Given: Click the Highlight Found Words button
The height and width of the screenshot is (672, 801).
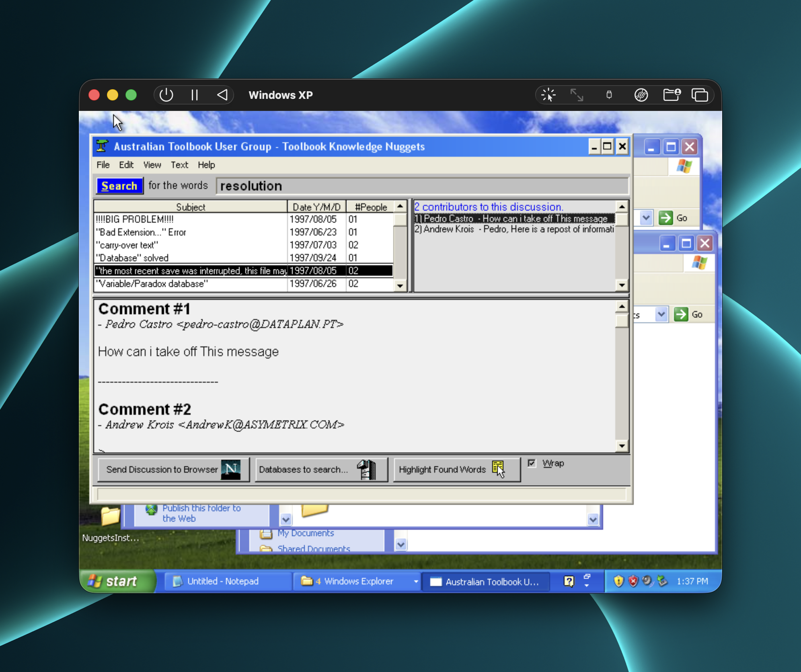Looking at the screenshot, I should pyautogui.click(x=457, y=469).
